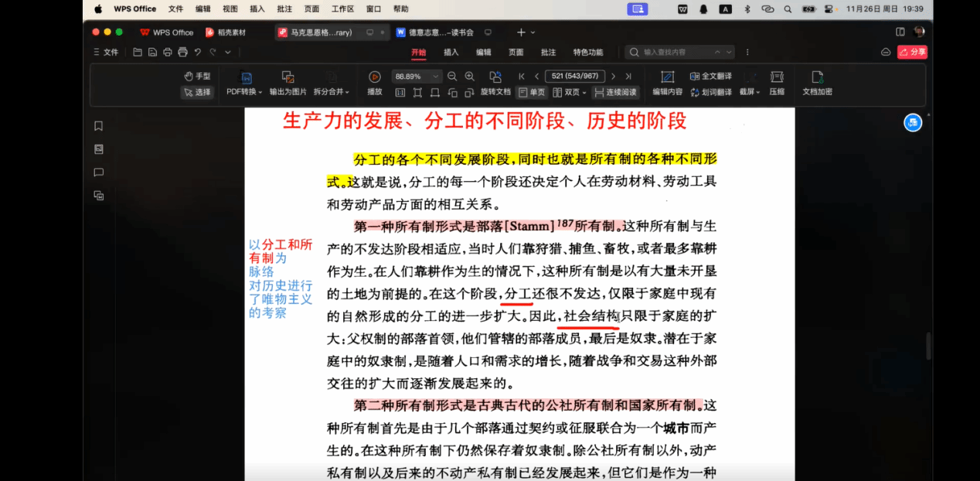Viewport: 980px width, 481px height.
Task: Click the zoom in magnifier icon
Action: click(x=471, y=77)
